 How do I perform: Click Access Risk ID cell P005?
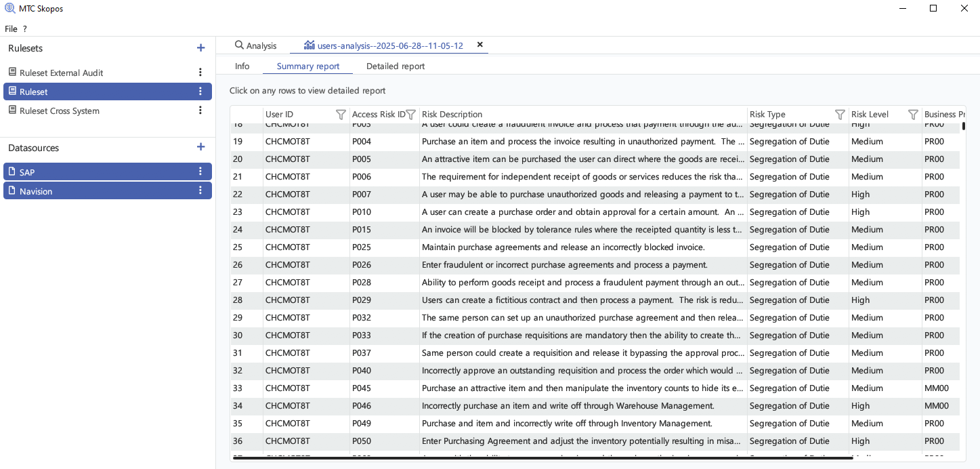pos(385,159)
